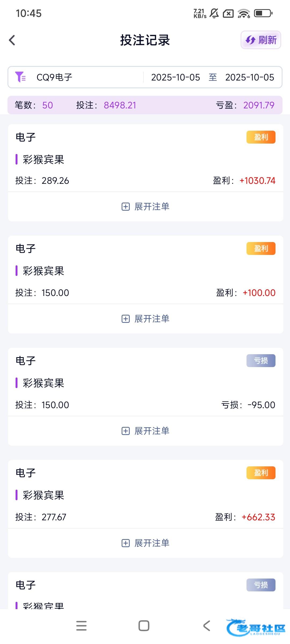Expand bet slip for +100.00 record
This screenshot has width=290, height=644.
click(x=145, y=319)
